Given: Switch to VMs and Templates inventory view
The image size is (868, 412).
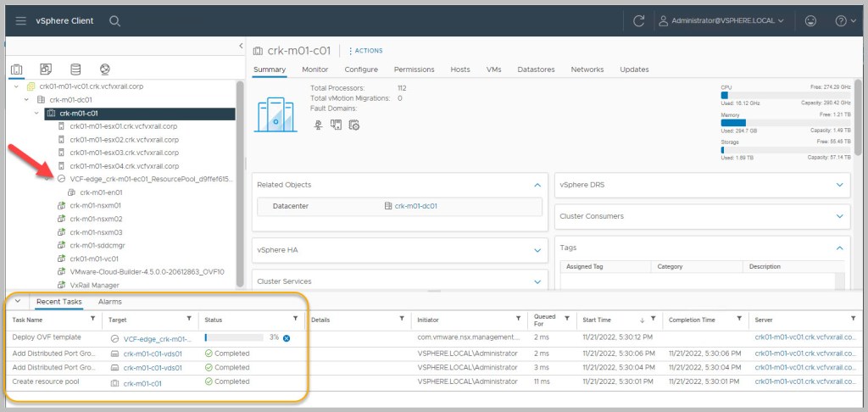Looking at the screenshot, I should [46, 70].
